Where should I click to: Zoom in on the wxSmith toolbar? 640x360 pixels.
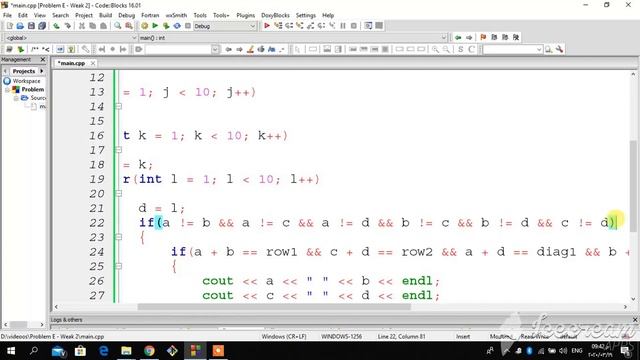click(x=436, y=49)
